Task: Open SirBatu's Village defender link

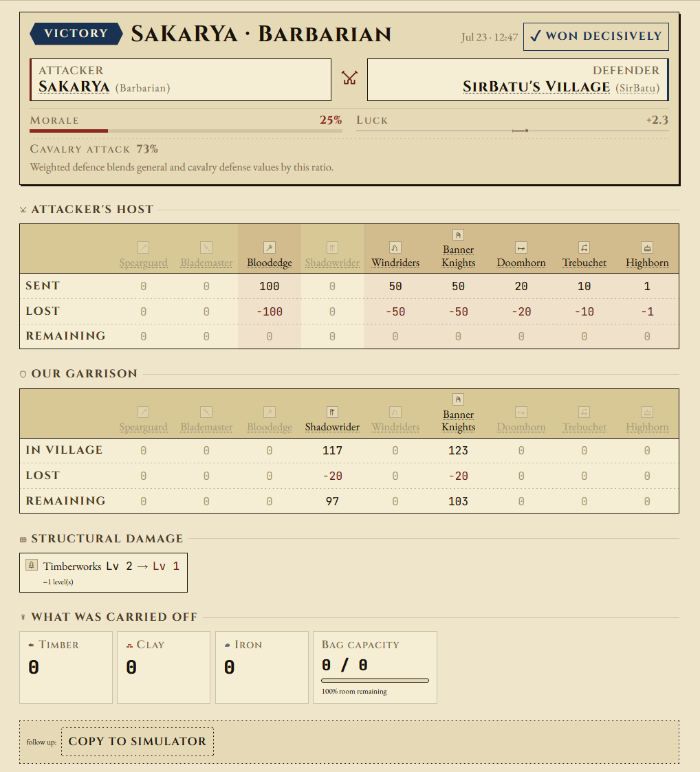Action: [536, 87]
